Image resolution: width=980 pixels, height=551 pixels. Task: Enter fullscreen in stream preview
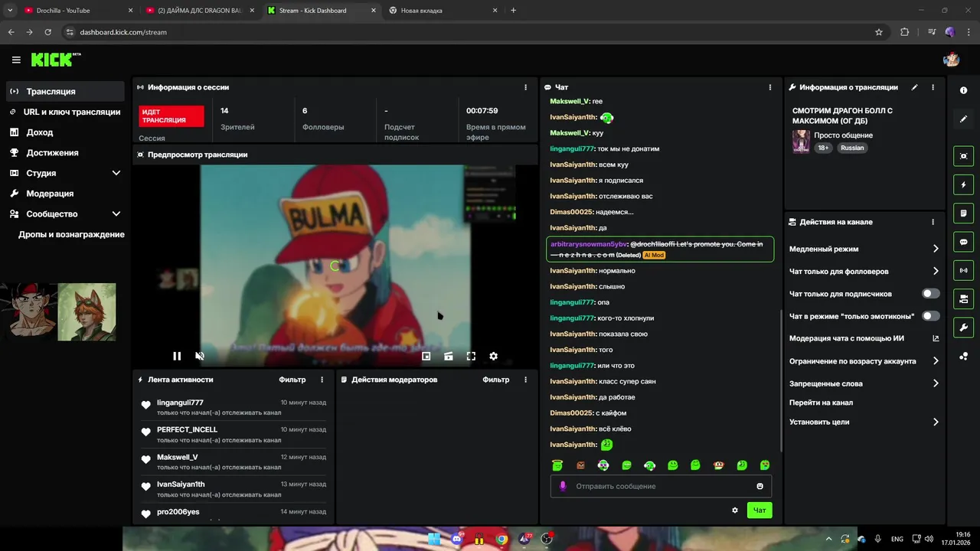click(471, 356)
